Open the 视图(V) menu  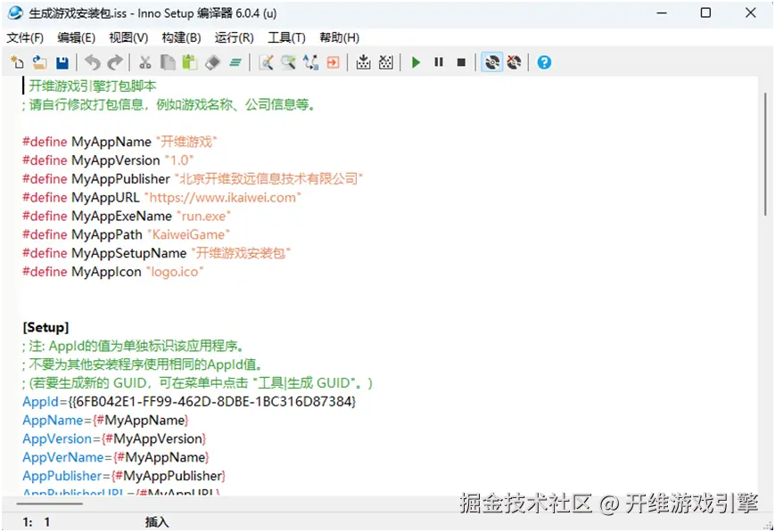pos(128,37)
